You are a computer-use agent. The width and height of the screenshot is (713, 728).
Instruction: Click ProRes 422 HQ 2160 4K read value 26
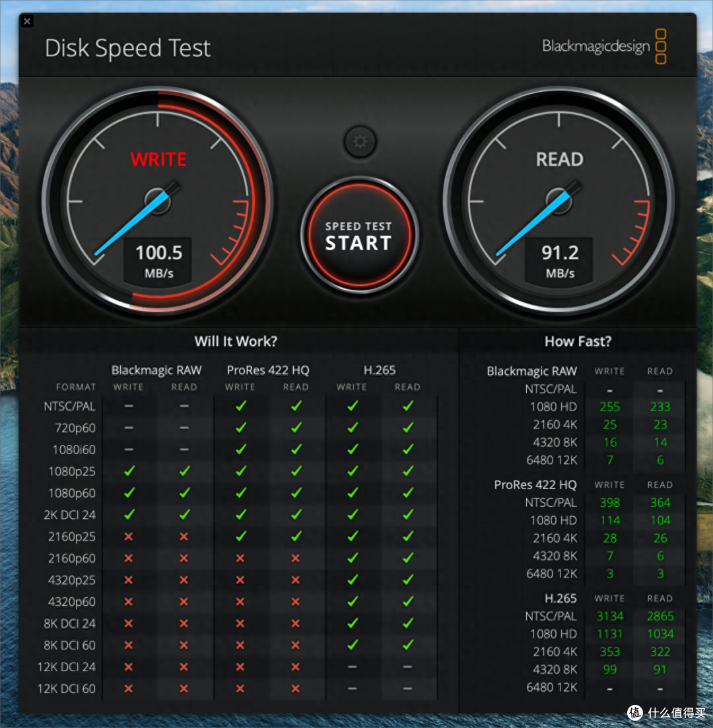(x=660, y=538)
